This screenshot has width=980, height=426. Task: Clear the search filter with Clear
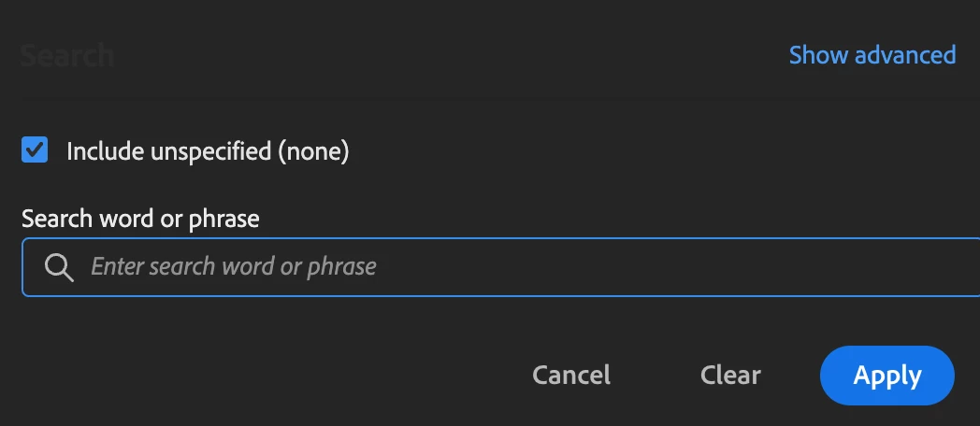click(730, 376)
